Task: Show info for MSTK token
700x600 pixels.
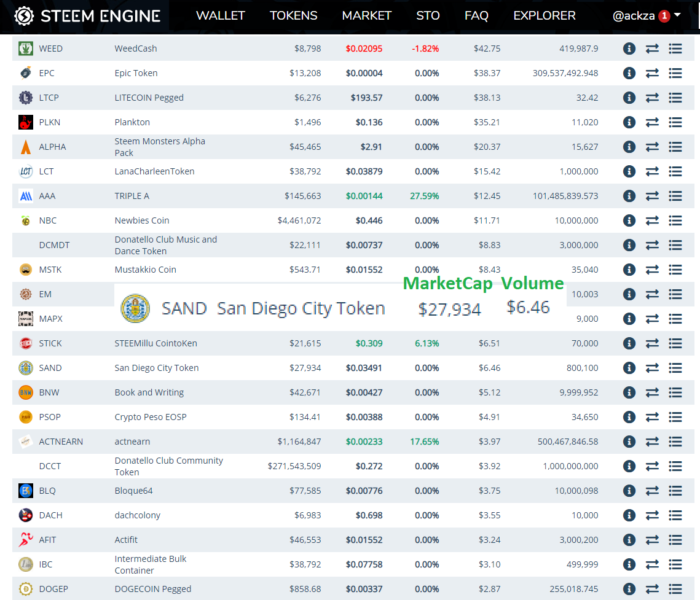Action: point(629,270)
